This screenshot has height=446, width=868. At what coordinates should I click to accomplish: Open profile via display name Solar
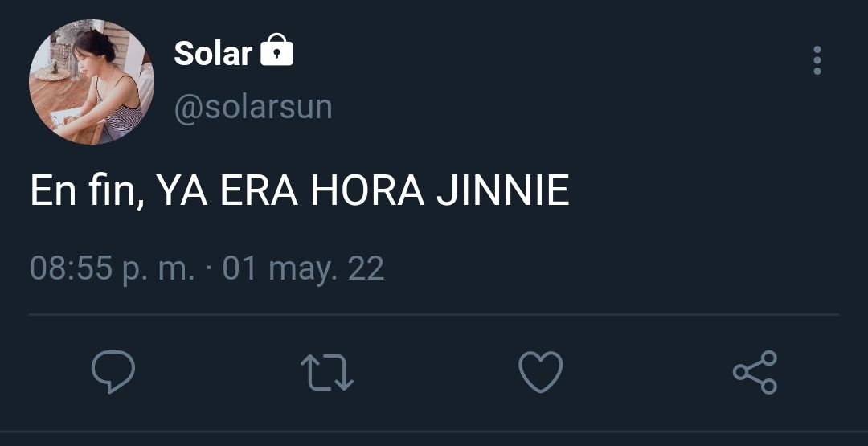coord(213,54)
